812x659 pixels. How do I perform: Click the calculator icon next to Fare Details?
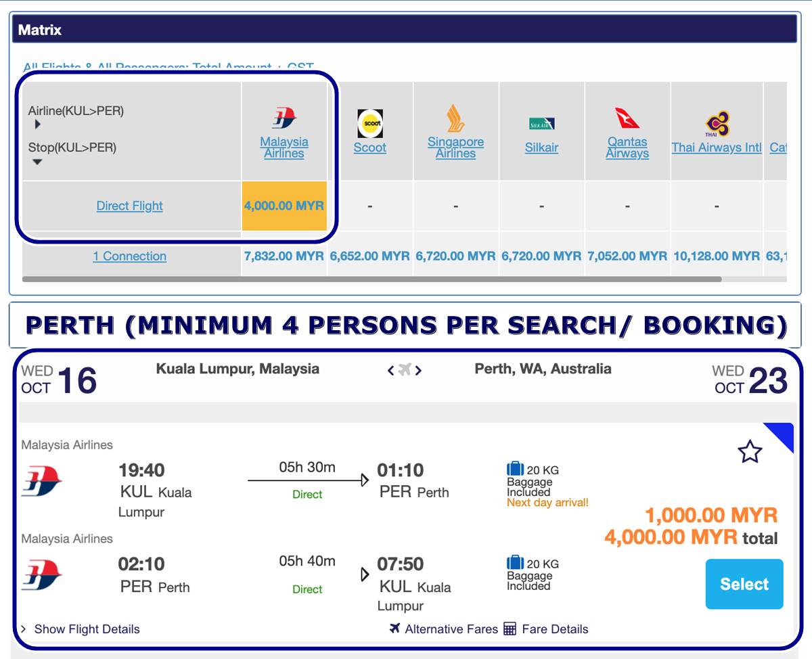tap(510, 629)
